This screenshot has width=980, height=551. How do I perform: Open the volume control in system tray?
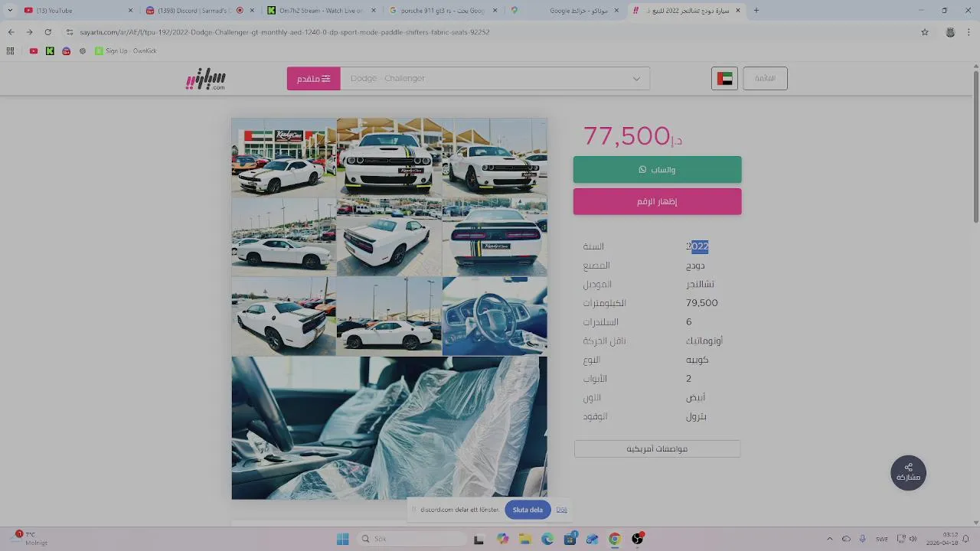coord(913,539)
